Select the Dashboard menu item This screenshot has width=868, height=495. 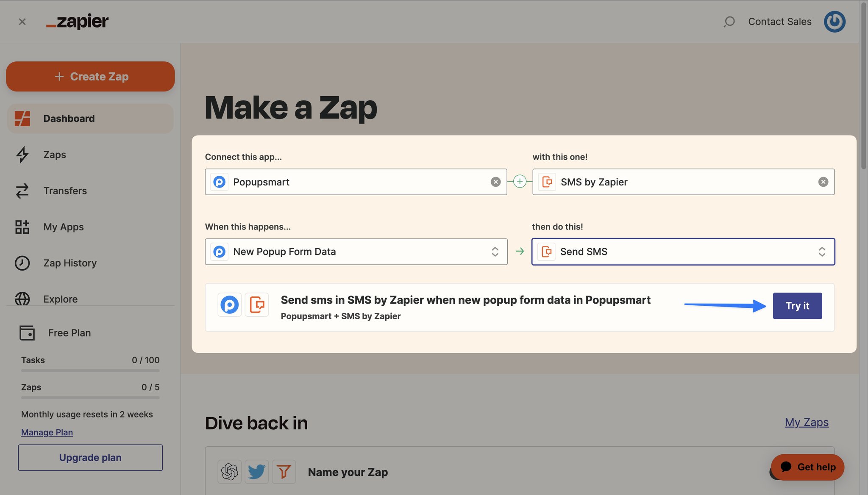point(90,119)
